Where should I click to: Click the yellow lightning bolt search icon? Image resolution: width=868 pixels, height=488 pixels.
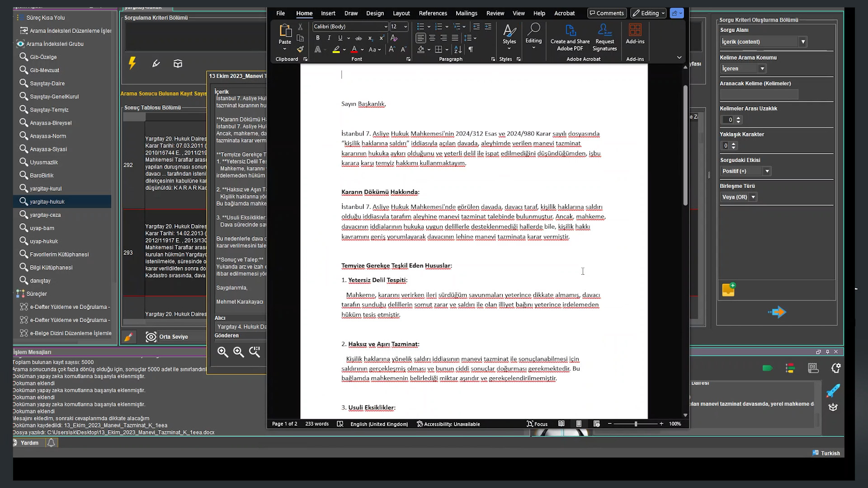point(132,63)
